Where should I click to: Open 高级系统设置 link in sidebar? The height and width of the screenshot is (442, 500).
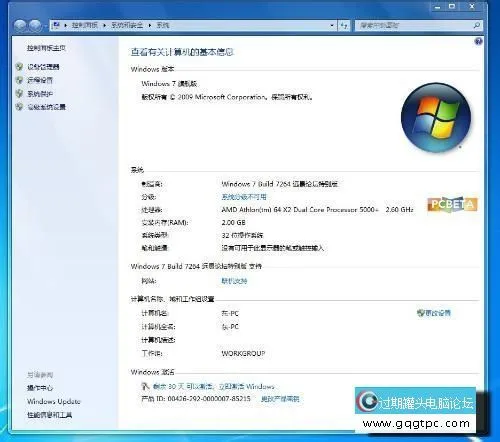(x=46, y=107)
